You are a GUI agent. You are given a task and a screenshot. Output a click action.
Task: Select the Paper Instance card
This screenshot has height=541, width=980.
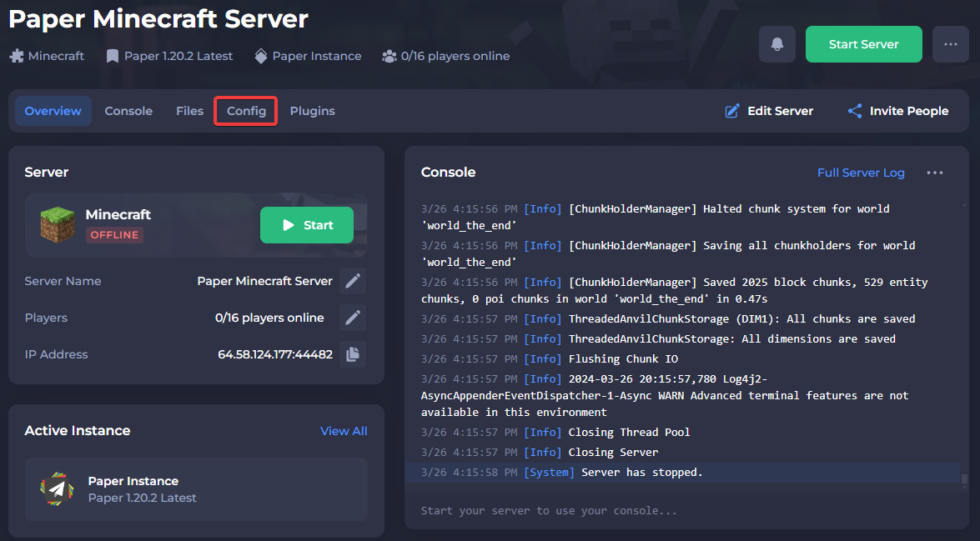pos(196,489)
